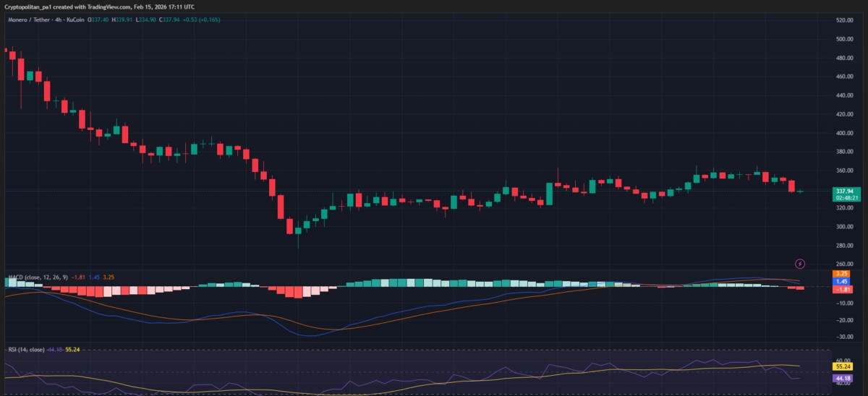The width and height of the screenshot is (868, 396).
Task: Click the yellow 55.24 RSI average label
Action: [843, 366]
